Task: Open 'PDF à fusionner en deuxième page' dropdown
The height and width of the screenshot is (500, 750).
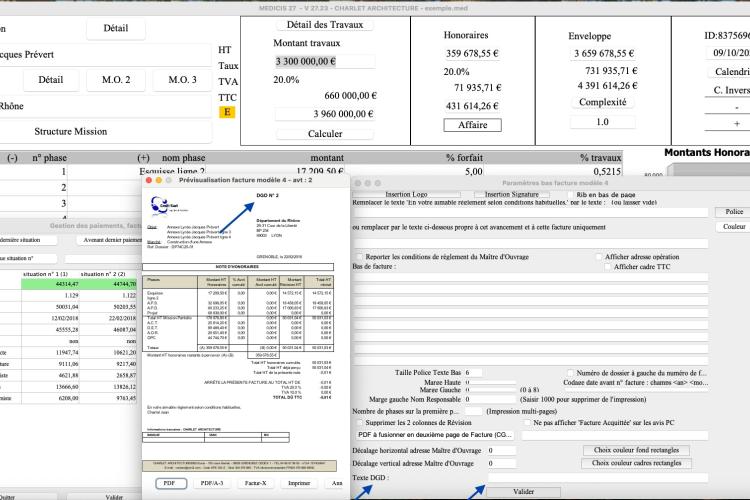Action: click(x=435, y=435)
